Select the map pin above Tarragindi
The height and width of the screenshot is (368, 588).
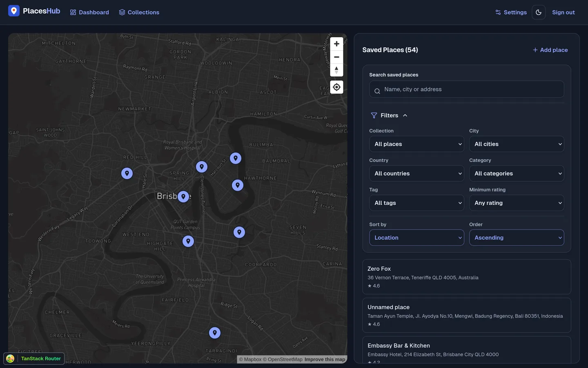coord(215,333)
